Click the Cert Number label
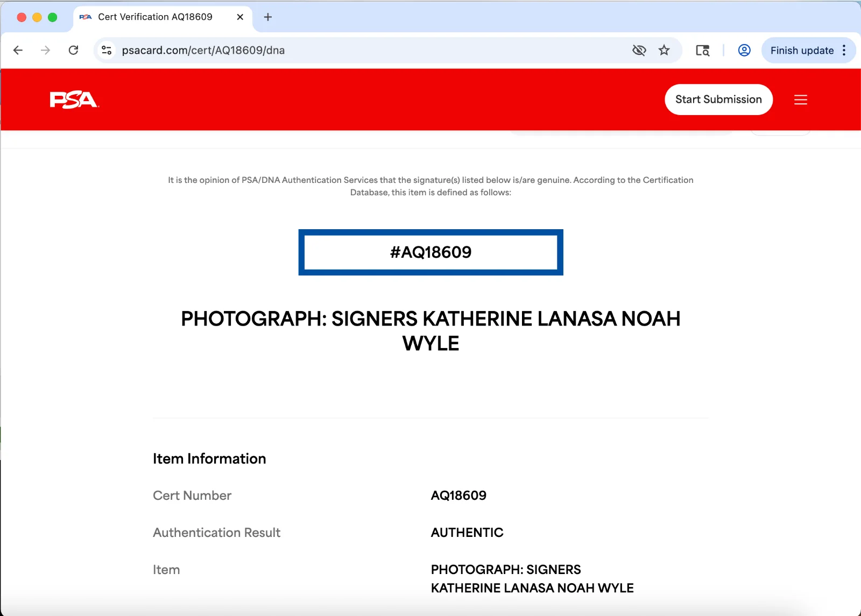 pos(192,495)
